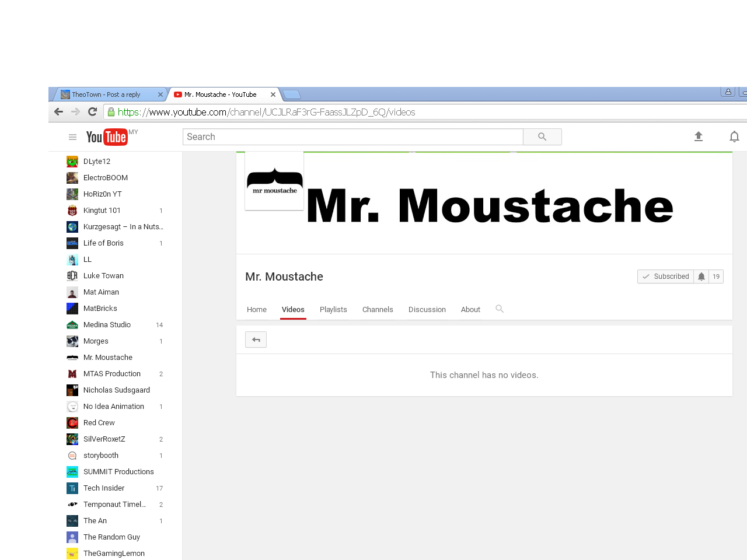Go back with browser back arrow
747x560 pixels.
coord(58,112)
